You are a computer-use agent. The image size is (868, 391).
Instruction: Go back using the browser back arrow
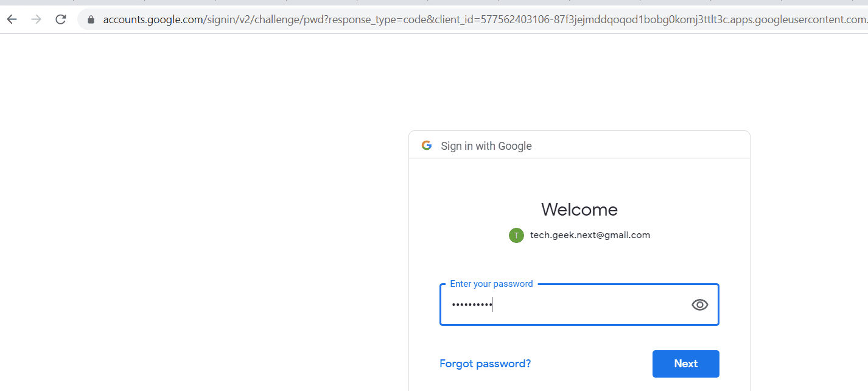12,19
